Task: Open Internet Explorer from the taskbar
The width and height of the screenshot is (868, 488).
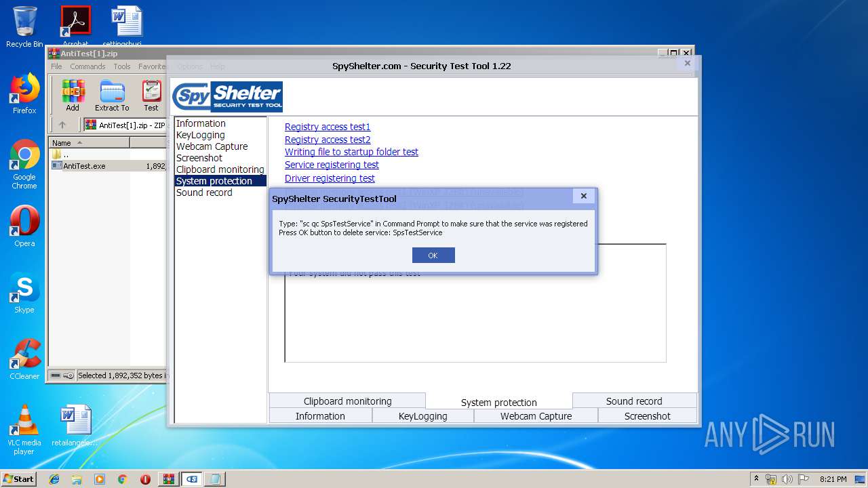Action: [54, 479]
